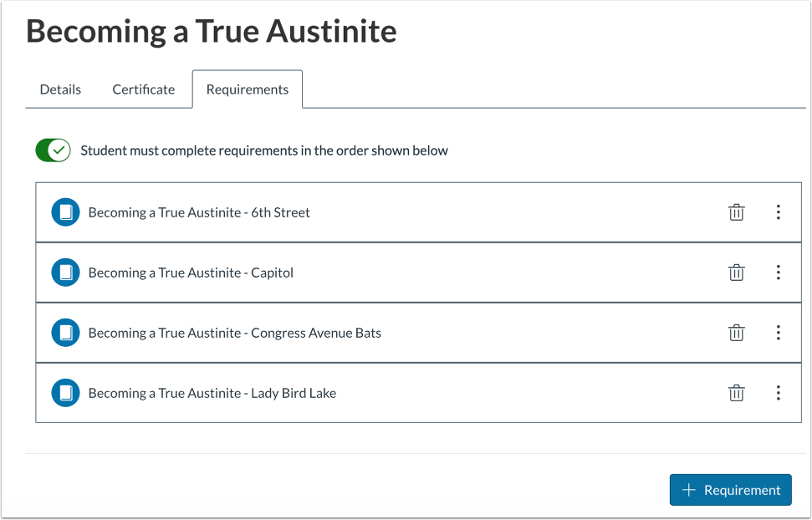Viewport: 812px width, 520px height.
Task: Click trash icon for the Capitol requirement
Action: [x=736, y=273]
